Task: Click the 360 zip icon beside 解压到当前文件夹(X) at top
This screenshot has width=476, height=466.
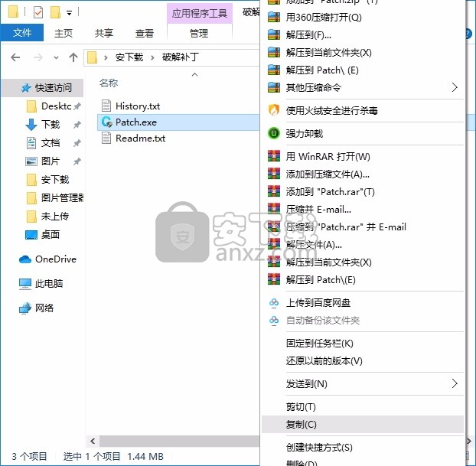Action: 274,52
